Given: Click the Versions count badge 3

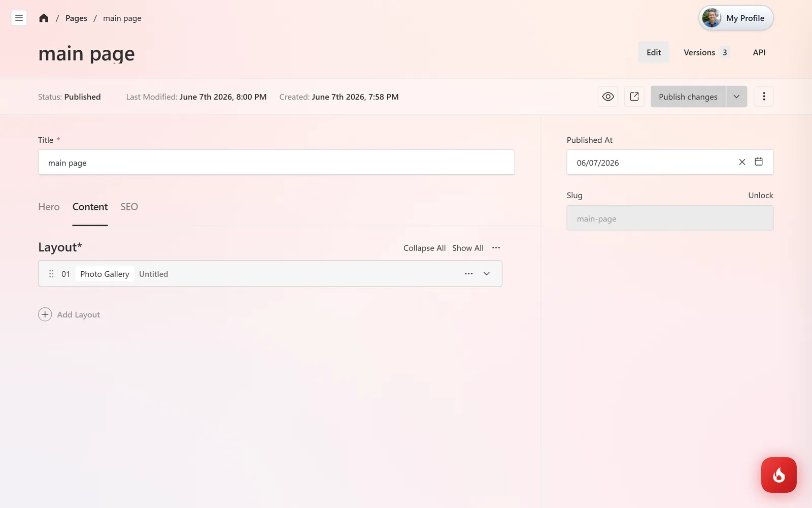Looking at the screenshot, I should 725,52.
